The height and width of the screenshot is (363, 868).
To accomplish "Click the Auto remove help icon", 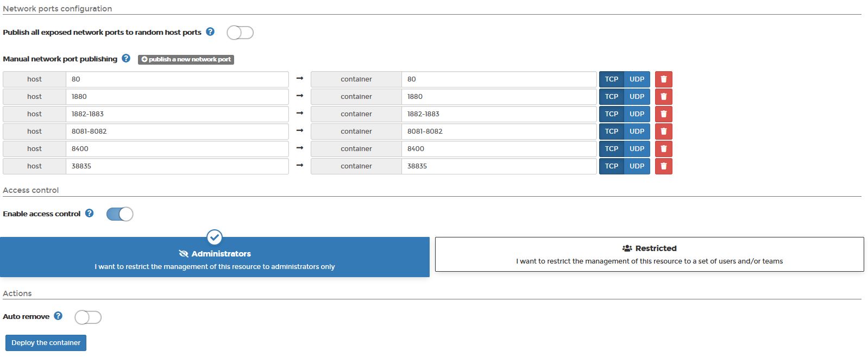I will (x=58, y=316).
